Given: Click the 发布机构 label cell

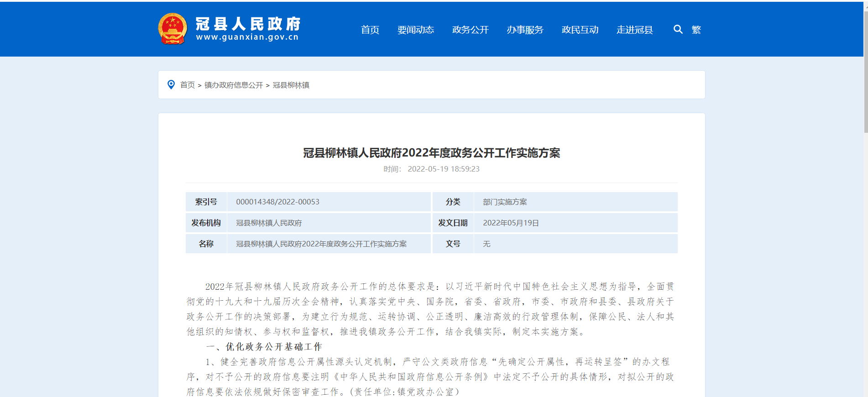Looking at the screenshot, I should click(206, 223).
